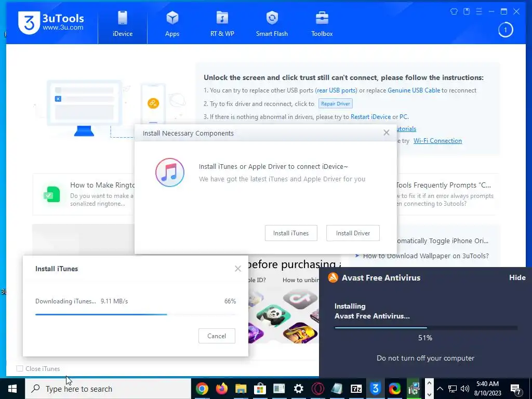Click the iTunes download progress bar

point(135,314)
